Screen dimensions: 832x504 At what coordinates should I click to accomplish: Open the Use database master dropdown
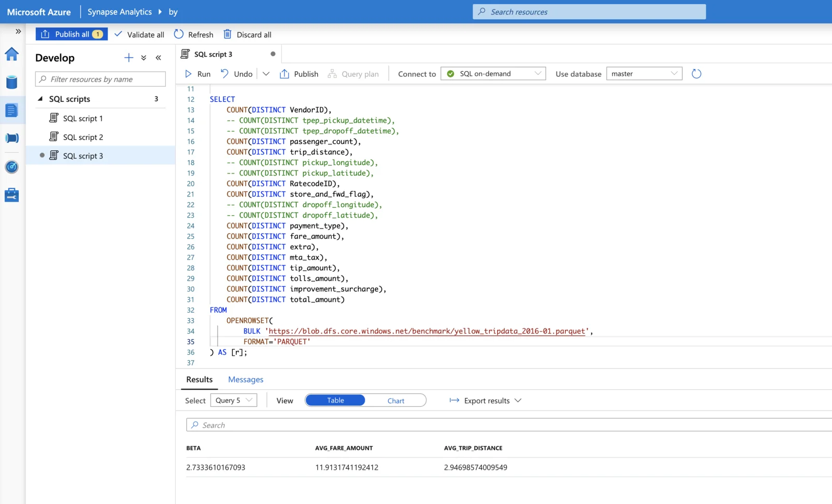(644, 74)
